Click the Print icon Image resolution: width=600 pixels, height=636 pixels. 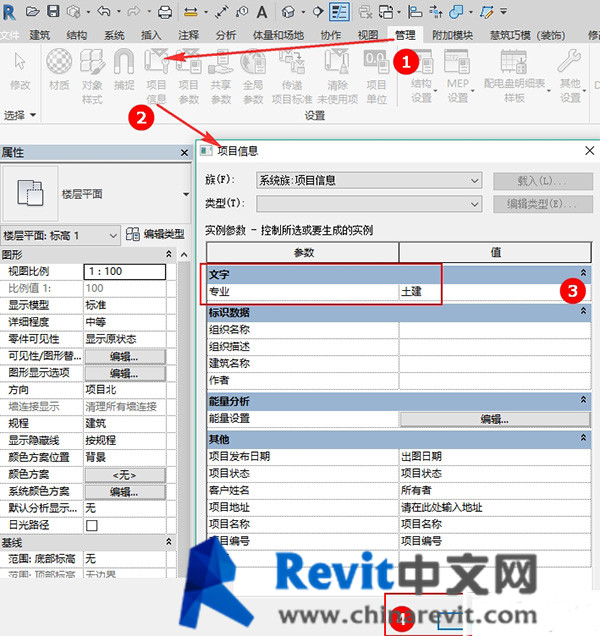point(165,12)
